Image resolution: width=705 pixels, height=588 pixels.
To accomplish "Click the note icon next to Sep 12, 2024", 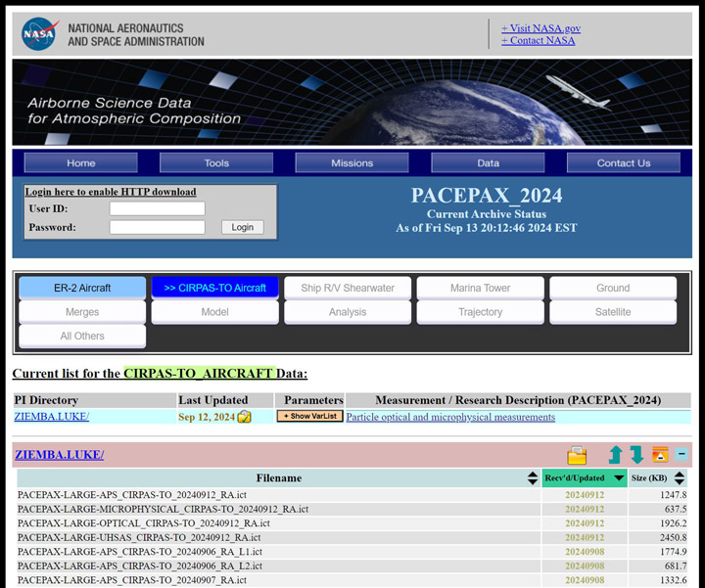I will 245,417.
